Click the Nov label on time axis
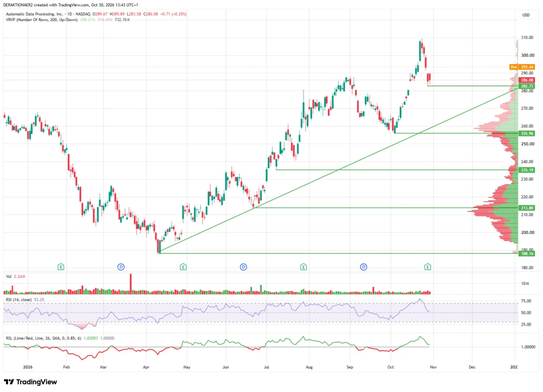This screenshot has height=392, width=543. (x=433, y=367)
